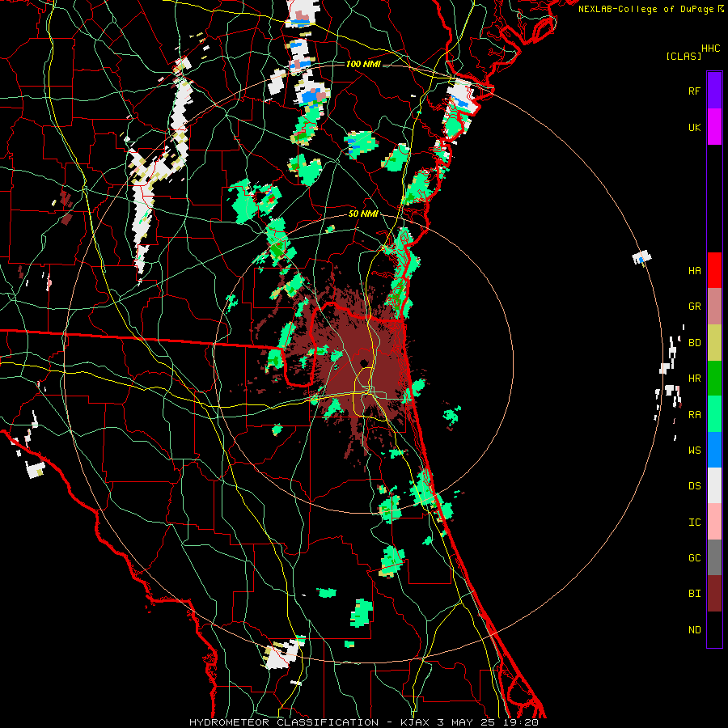Click the GC gray legend swatch
728x728 pixels.
pos(714,557)
